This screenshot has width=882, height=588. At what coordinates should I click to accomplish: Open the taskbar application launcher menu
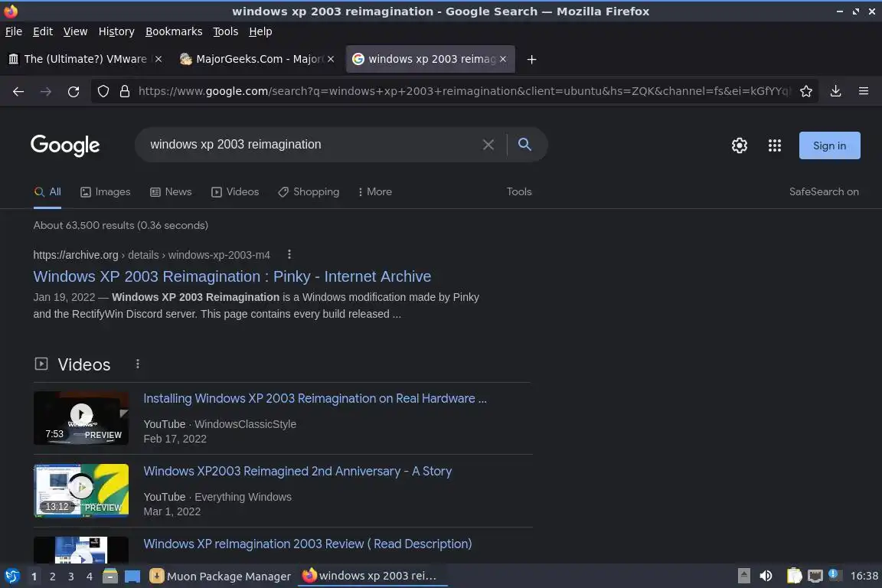(x=11, y=576)
